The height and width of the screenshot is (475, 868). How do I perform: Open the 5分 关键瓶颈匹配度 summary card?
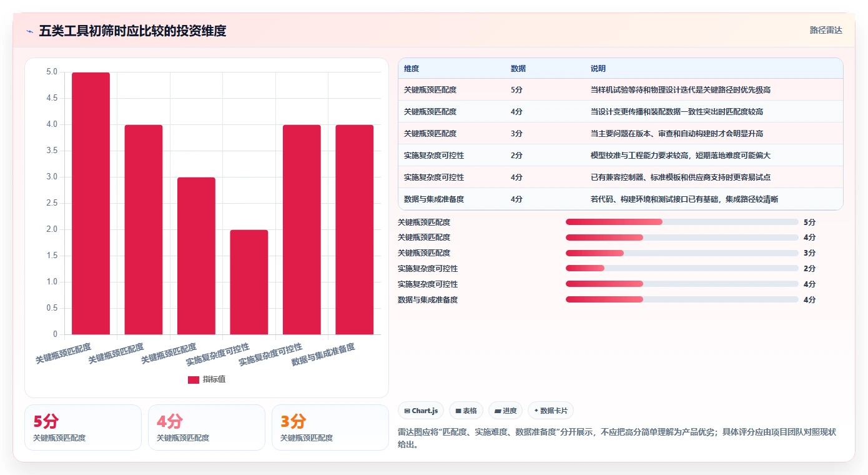tap(83, 427)
